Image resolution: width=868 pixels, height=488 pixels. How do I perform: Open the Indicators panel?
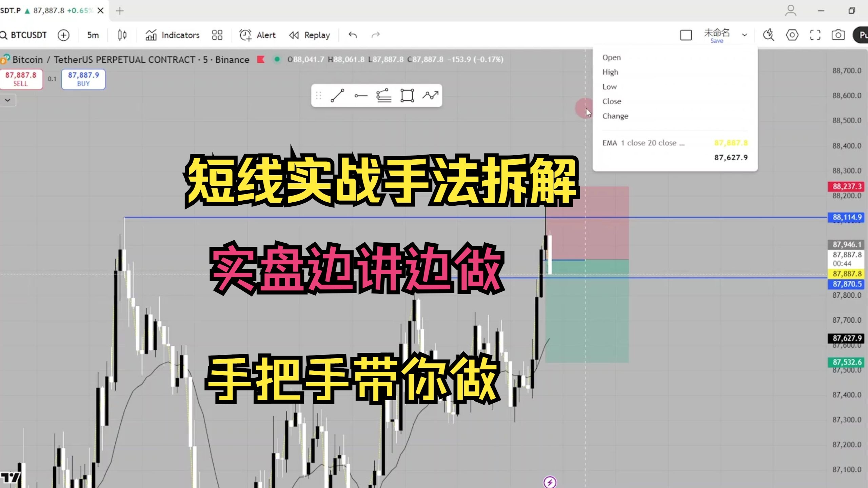click(172, 35)
